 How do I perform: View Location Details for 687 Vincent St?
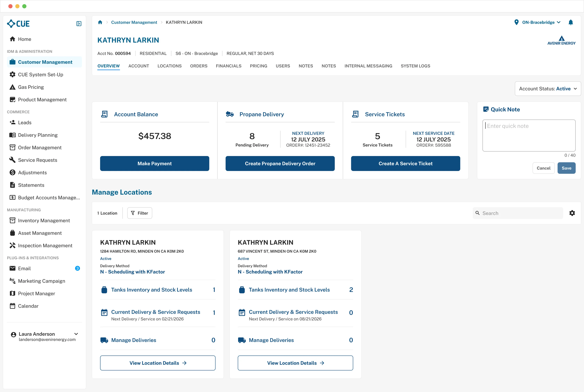295,363
